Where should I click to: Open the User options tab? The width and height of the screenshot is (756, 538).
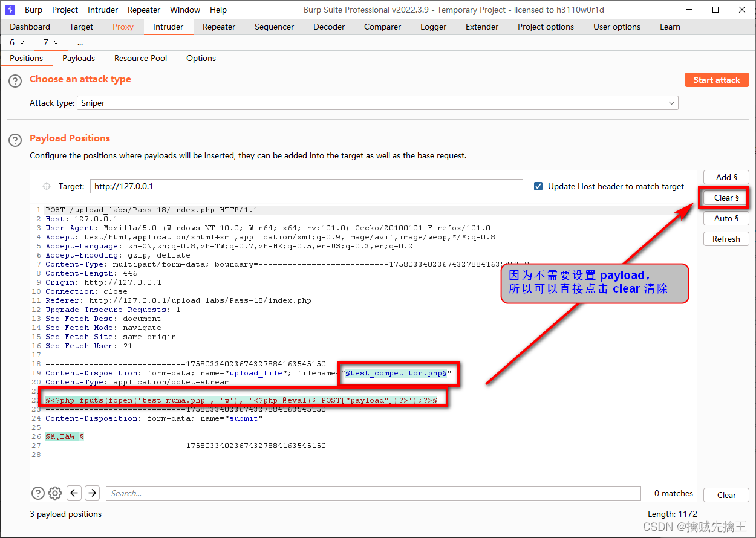pos(617,27)
